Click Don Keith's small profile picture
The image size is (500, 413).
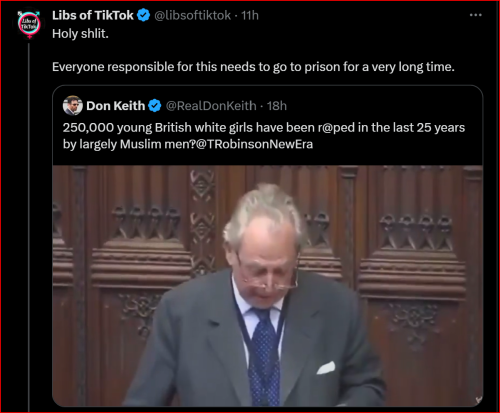coord(73,105)
